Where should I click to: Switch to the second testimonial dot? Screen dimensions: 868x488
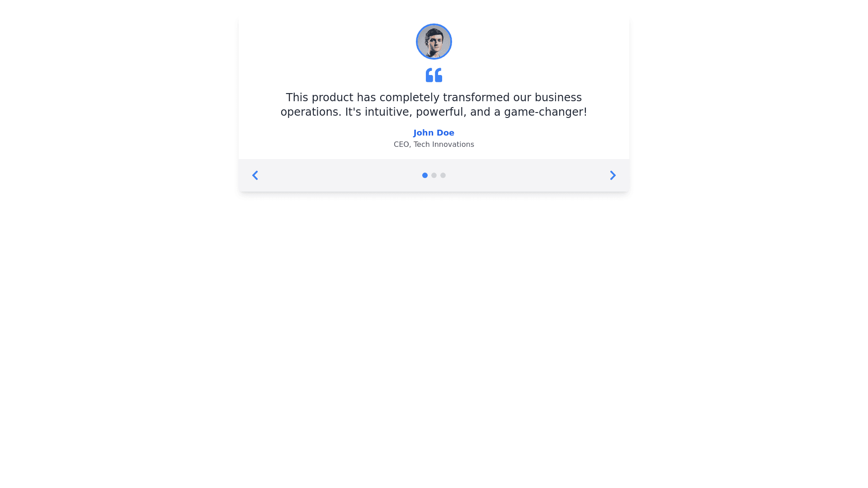(434, 175)
